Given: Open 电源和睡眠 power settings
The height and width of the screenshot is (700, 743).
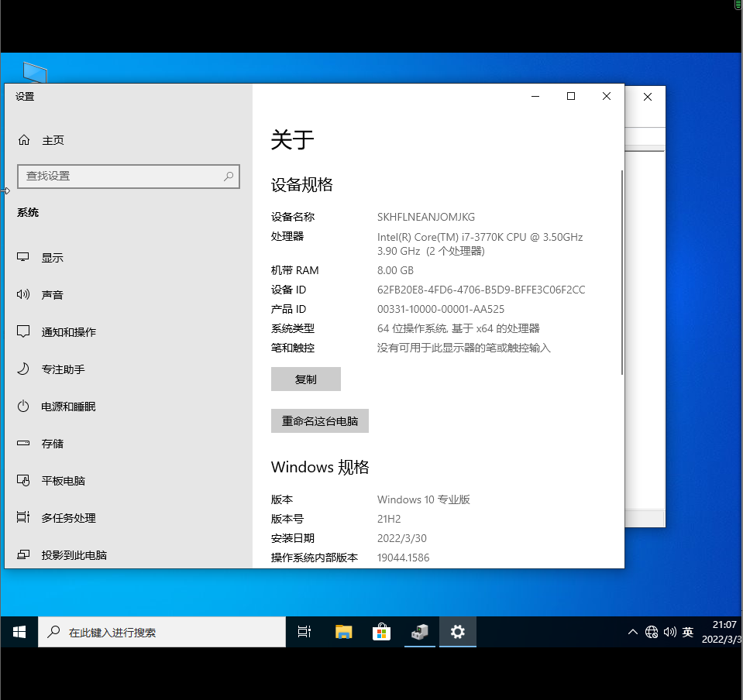Looking at the screenshot, I should pos(57,407).
